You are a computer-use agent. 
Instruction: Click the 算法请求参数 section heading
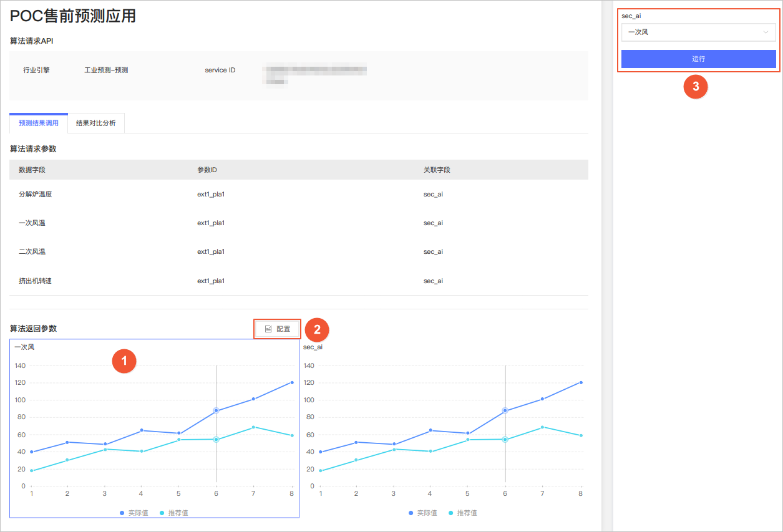coord(34,149)
